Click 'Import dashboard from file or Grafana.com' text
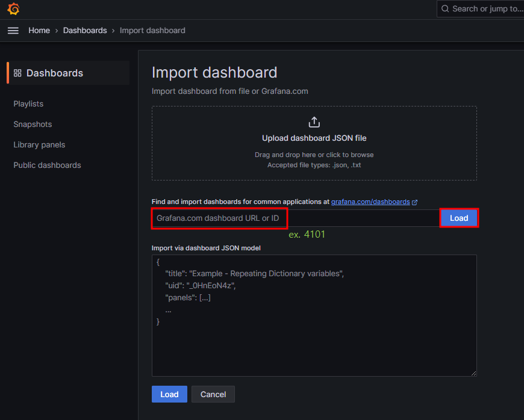Viewport: 524px width, 420px height. [230, 91]
